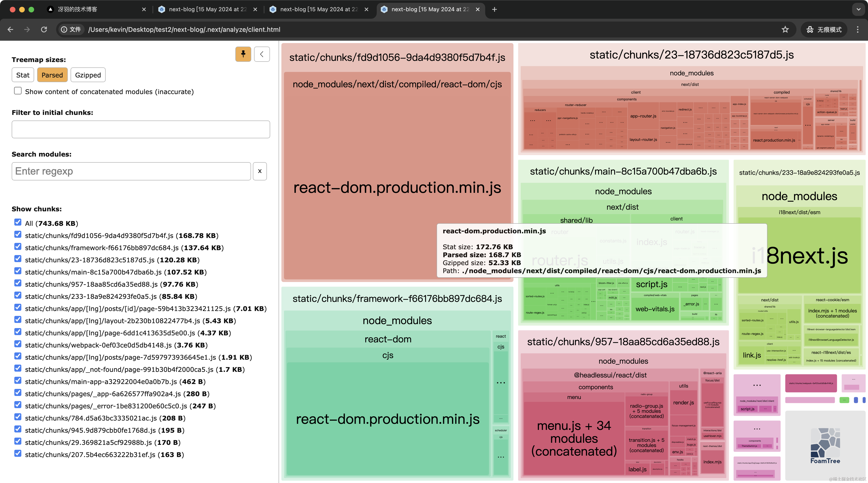Screen dimensions: 868x483
Task: Uncheck the framework-f66176bb897dc684.js chunk checkbox
Action: pyautogui.click(x=18, y=247)
